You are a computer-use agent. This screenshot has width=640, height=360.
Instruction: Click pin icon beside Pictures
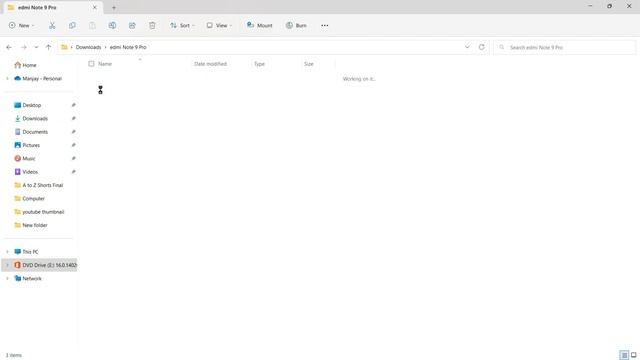coord(73,145)
